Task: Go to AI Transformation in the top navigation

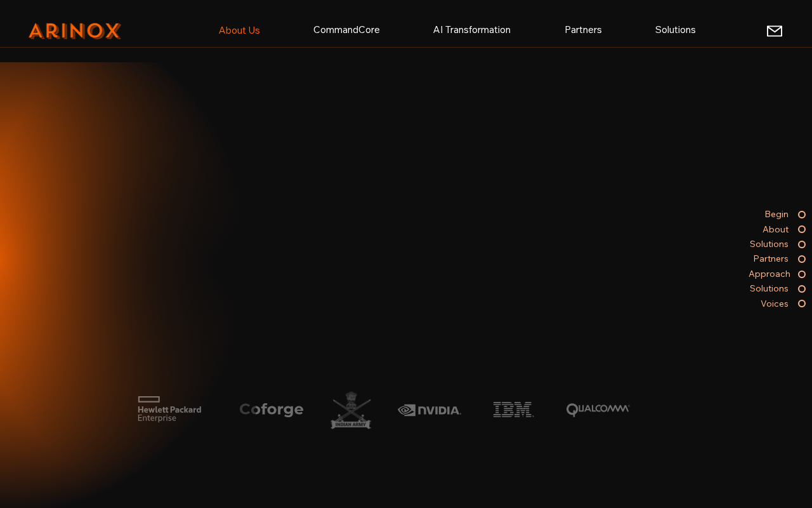Action: pos(472,30)
